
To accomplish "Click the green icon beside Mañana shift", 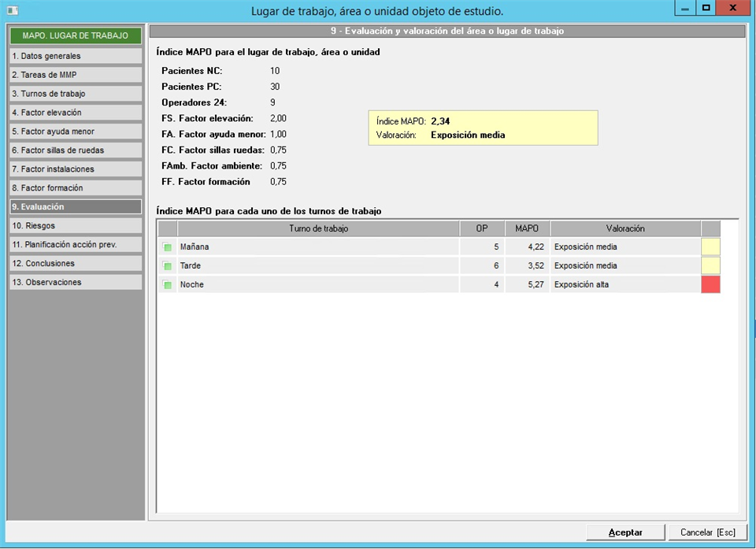I will [167, 247].
